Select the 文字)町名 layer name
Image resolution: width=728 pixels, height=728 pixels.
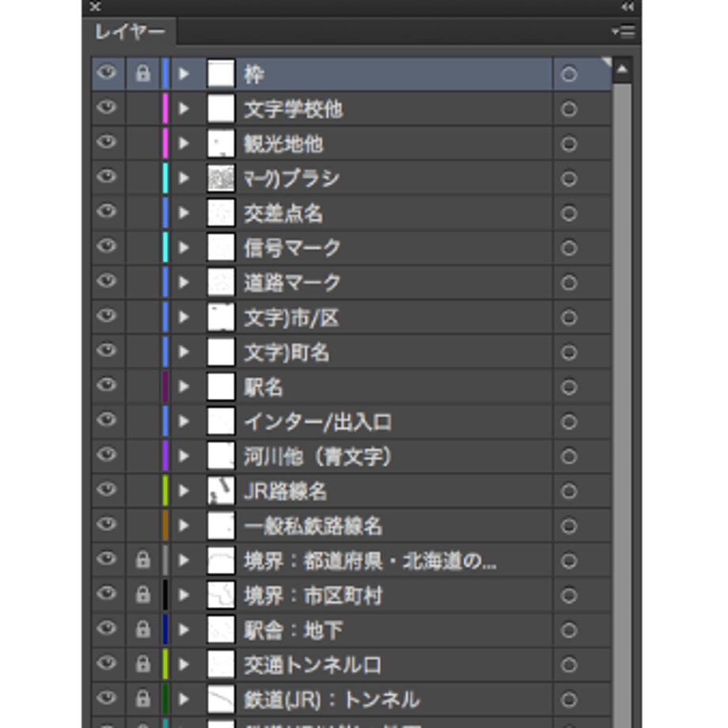[287, 352]
